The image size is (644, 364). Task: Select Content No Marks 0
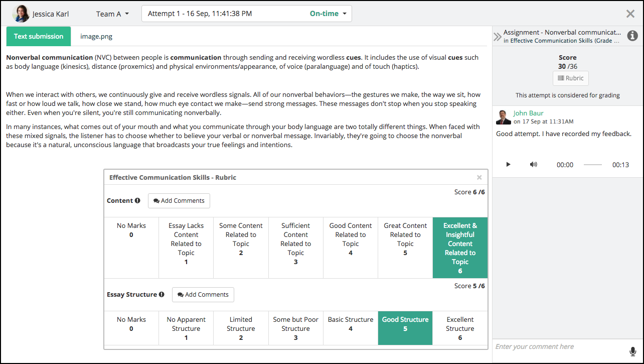pyautogui.click(x=131, y=248)
